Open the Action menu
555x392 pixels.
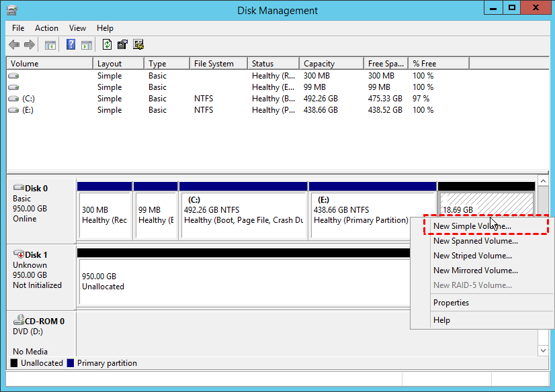(46, 28)
